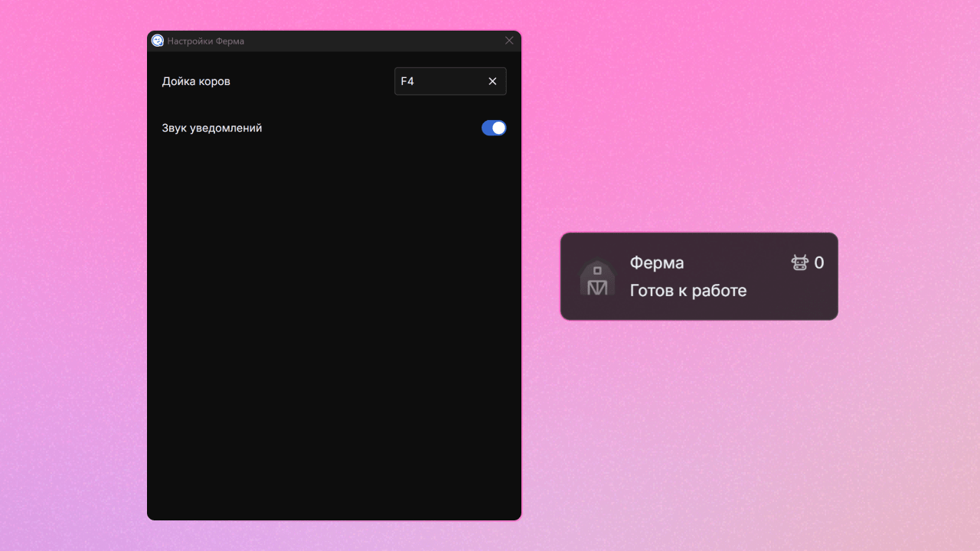Screen dimensions: 980x551
Task: Click the blue track of sound toggle
Action: tap(487, 128)
